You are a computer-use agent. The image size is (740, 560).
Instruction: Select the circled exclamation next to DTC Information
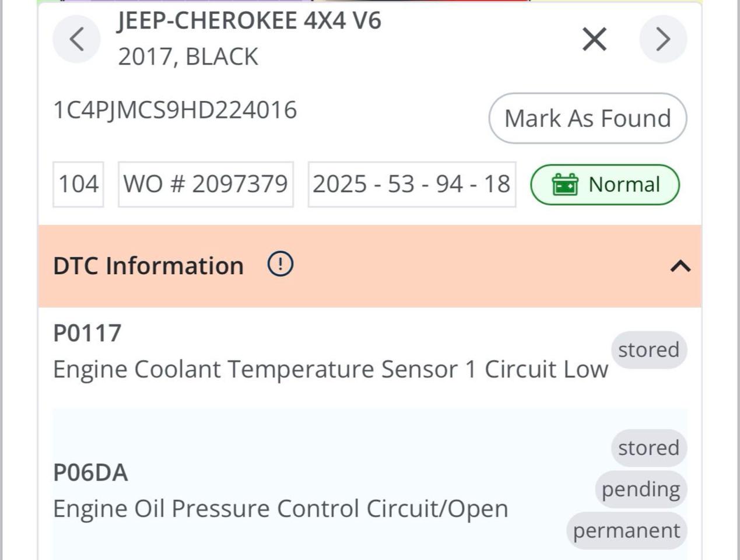click(x=279, y=264)
